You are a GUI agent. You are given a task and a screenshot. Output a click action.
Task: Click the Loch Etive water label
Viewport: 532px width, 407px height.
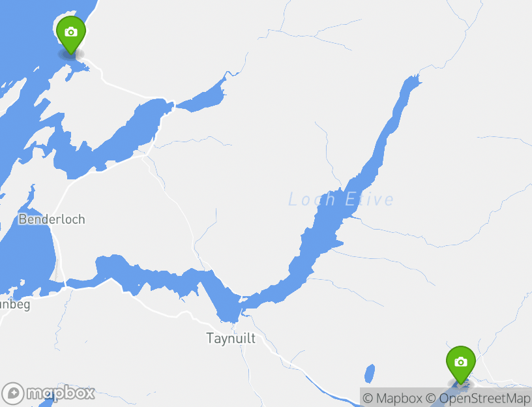point(340,199)
